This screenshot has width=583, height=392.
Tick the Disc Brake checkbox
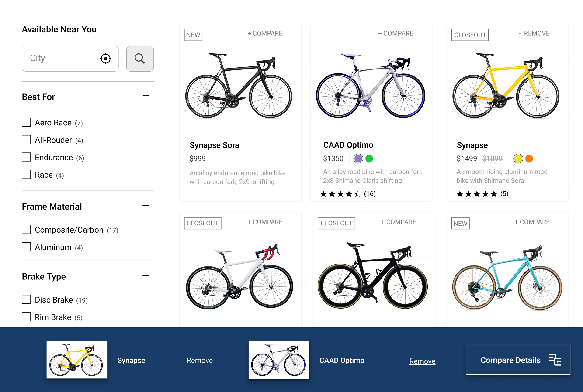26,299
